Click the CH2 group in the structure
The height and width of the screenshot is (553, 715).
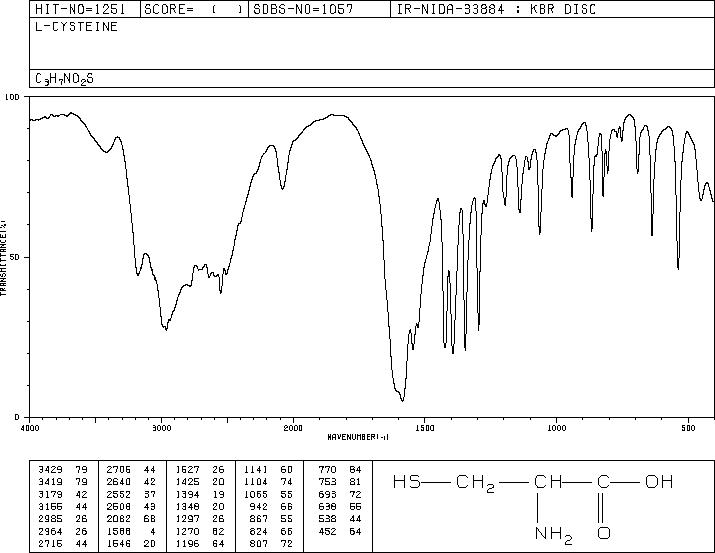click(x=475, y=483)
